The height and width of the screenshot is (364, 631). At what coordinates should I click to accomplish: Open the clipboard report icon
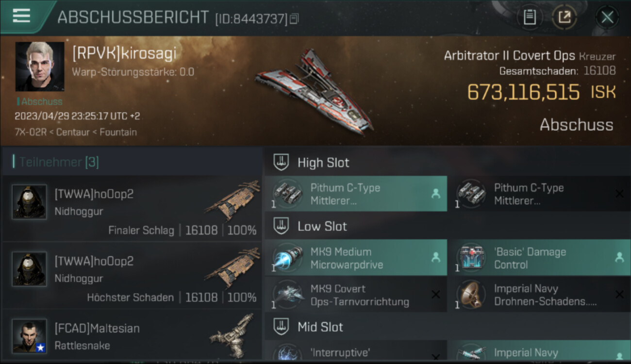[x=530, y=17]
